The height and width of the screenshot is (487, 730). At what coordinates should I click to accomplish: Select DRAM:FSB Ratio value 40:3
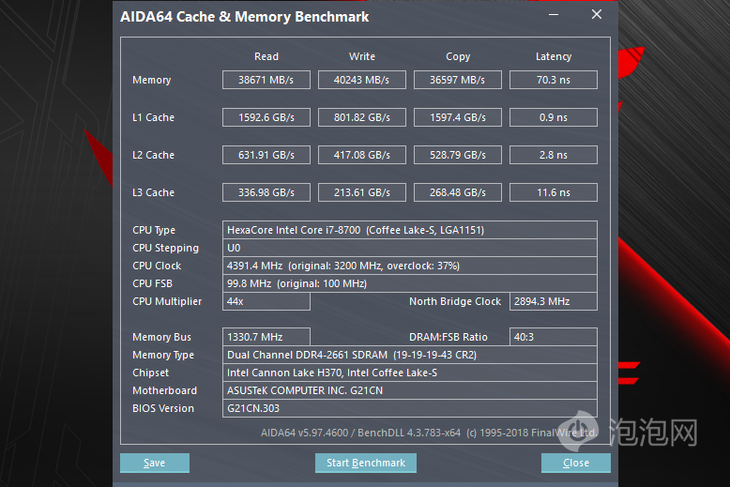[554, 337]
